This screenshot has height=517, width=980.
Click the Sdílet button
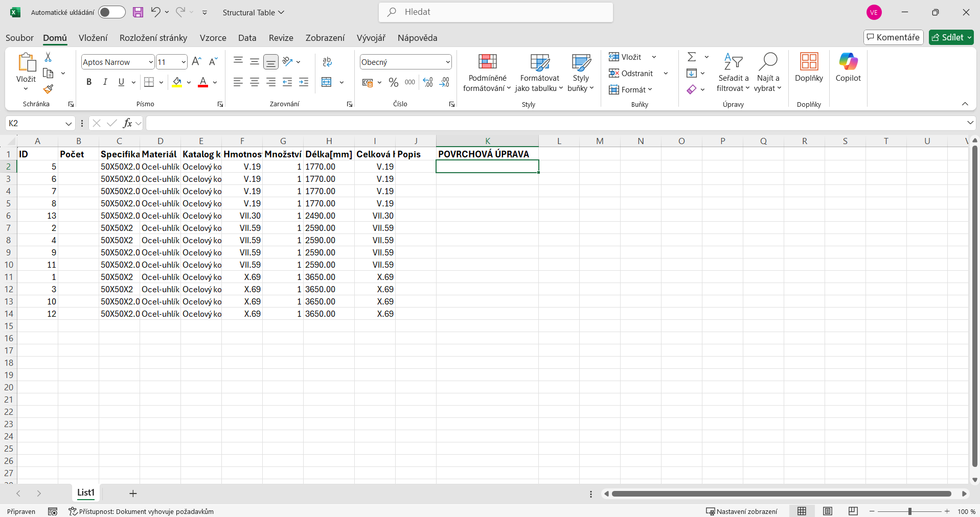[951, 37]
